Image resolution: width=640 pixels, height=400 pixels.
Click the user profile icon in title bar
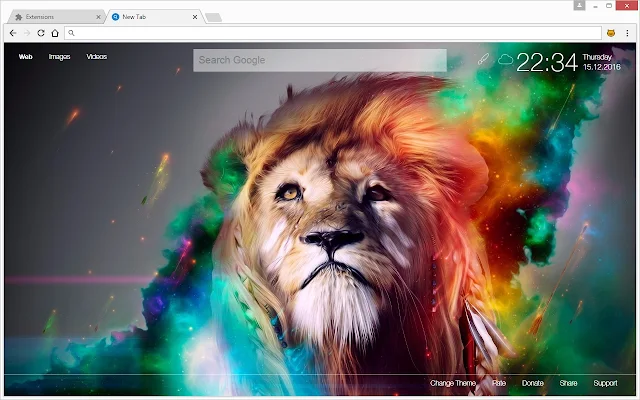click(579, 5)
